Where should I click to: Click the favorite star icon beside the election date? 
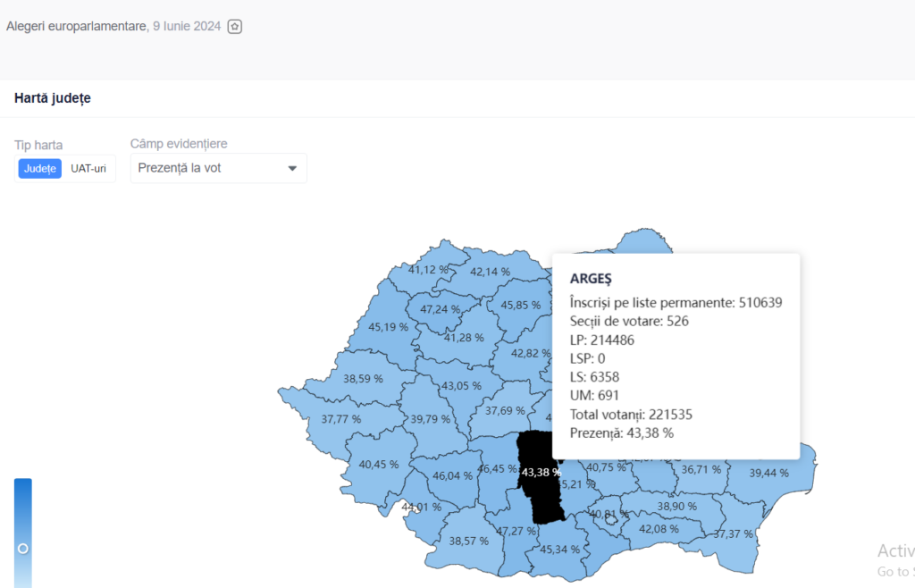234,27
